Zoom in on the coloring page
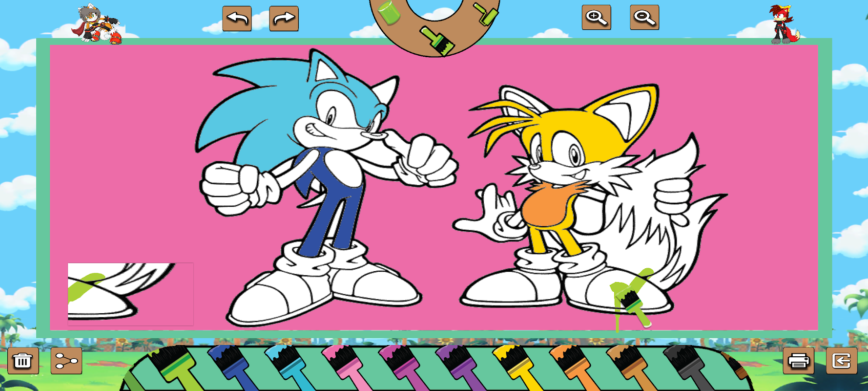The height and width of the screenshot is (391, 868). pos(596,18)
